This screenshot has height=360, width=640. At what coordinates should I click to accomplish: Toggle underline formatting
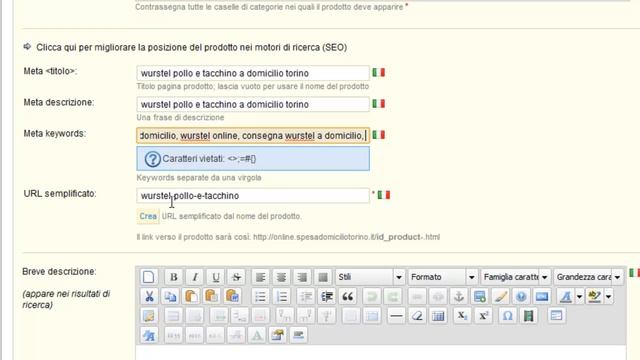[x=216, y=277]
